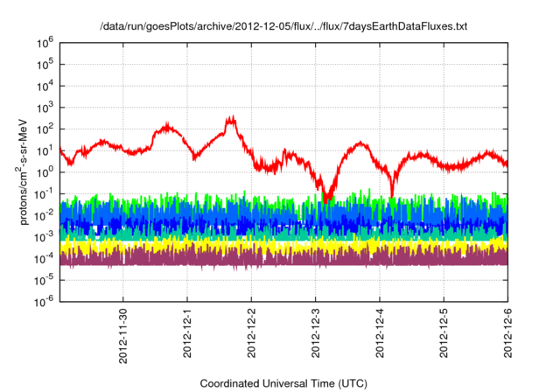Select the y-axis label 10^-4
560x392 pixels.
[x=45, y=258]
